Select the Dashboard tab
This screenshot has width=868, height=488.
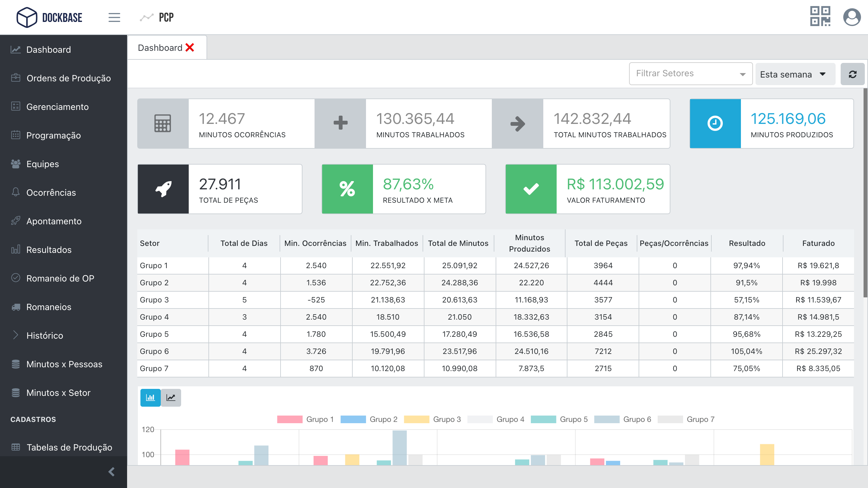160,48
